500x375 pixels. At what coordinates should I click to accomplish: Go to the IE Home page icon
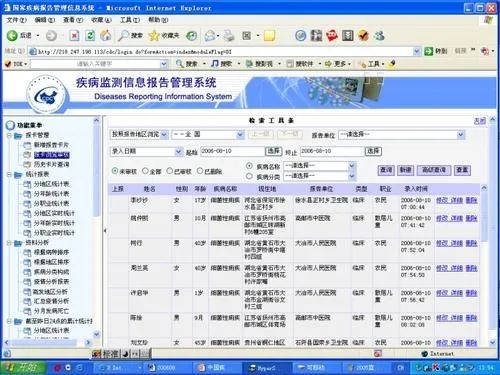tap(106, 36)
